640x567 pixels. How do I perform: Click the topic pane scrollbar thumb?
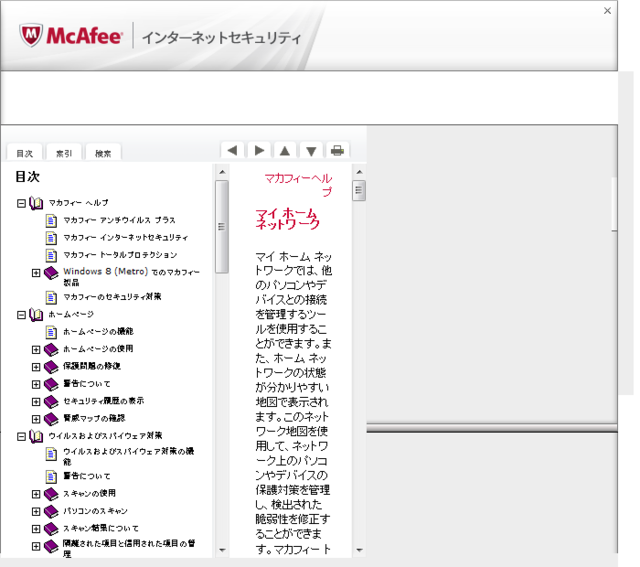(359, 190)
